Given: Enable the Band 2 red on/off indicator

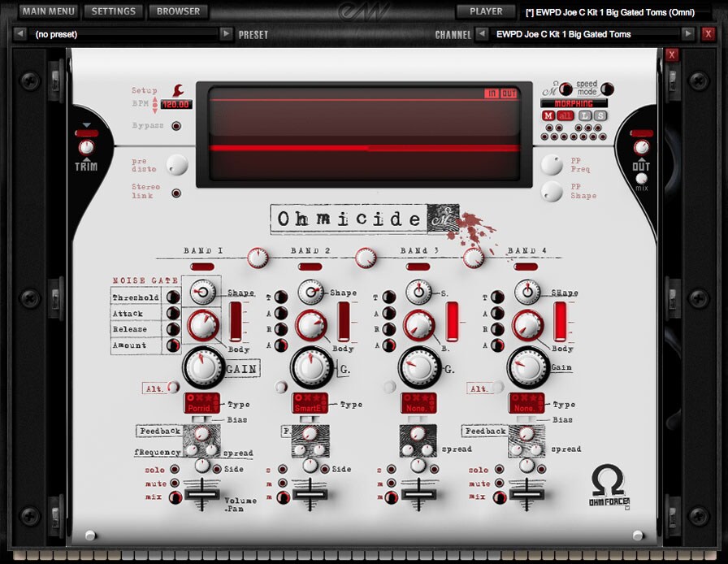Looking at the screenshot, I should pyautogui.click(x=310, y=267).
